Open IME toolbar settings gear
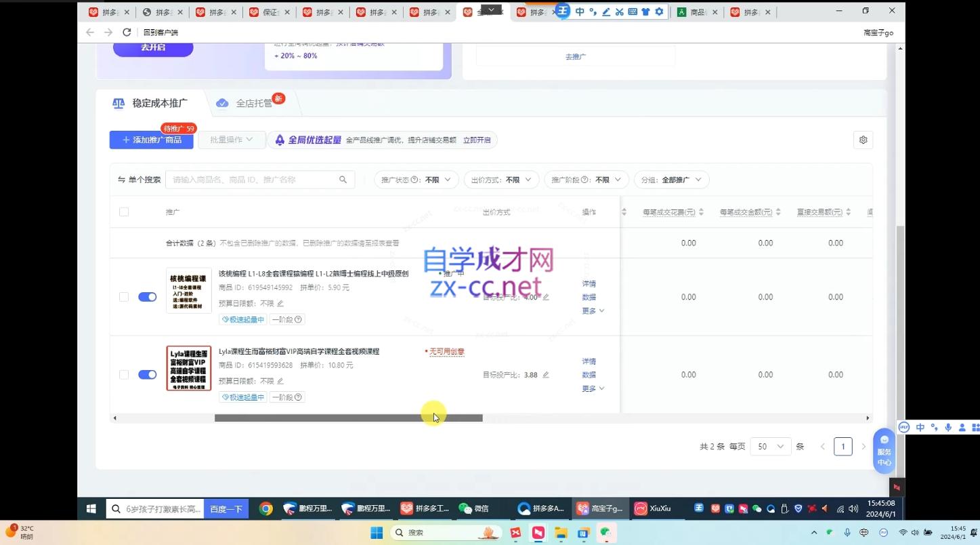The height and width of the screenshot is (545, 980). 658,12
